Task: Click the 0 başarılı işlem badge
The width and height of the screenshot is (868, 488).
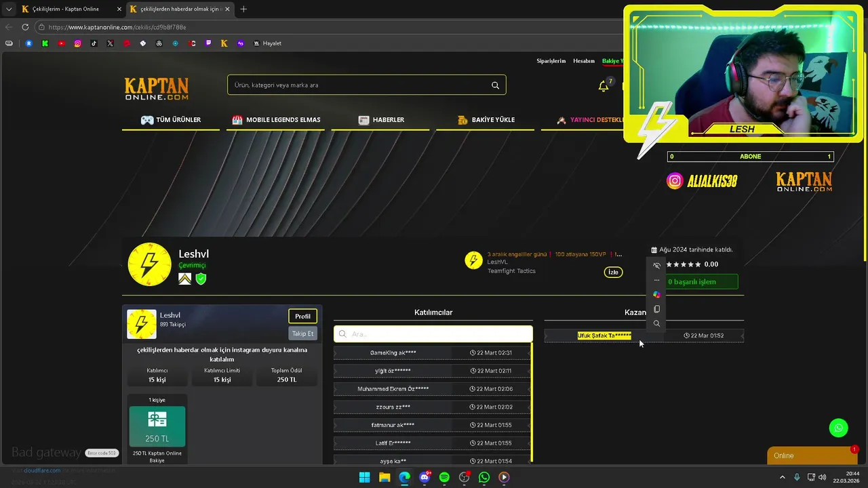Action: 700,282
